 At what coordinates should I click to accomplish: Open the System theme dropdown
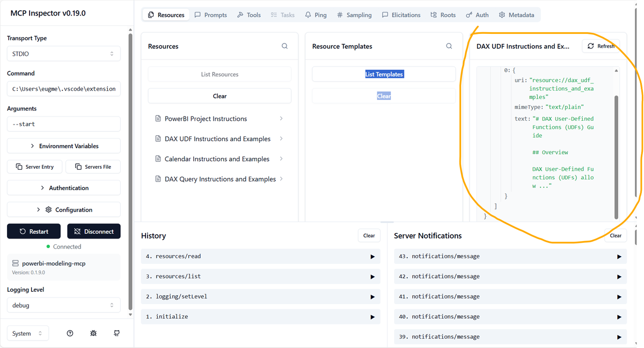pos(28,334)
